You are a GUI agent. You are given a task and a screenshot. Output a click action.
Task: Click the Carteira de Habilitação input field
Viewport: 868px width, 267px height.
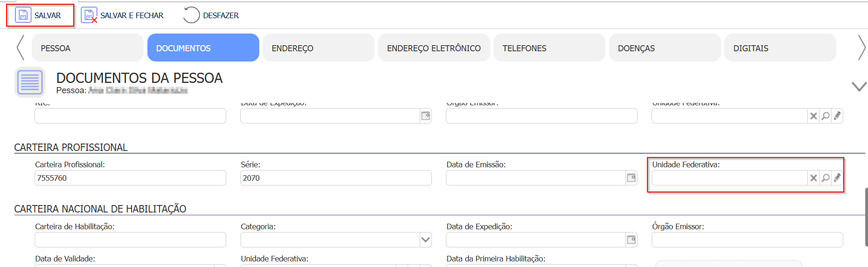[x=130, y=240]
